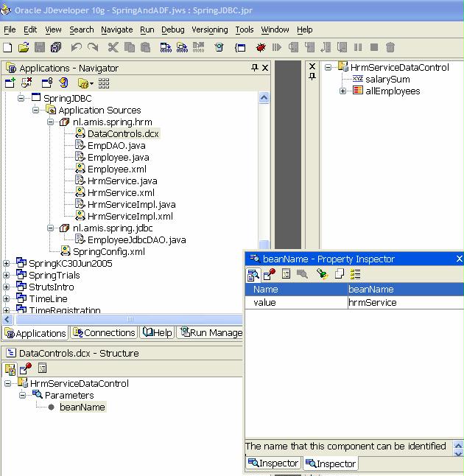Open the Versioning menu
Image resolution: width=464 pixels, height=476 pixels.
(209, 29)
